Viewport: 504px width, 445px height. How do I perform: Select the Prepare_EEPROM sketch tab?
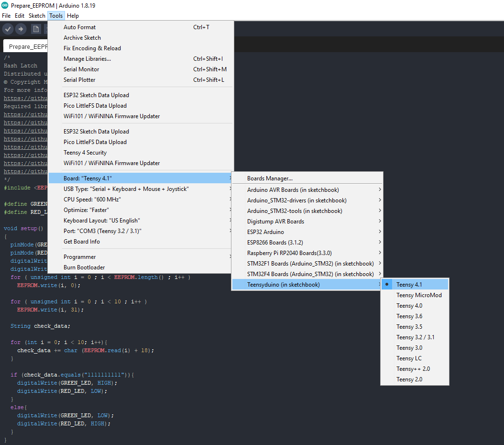[x=26, y=46]
